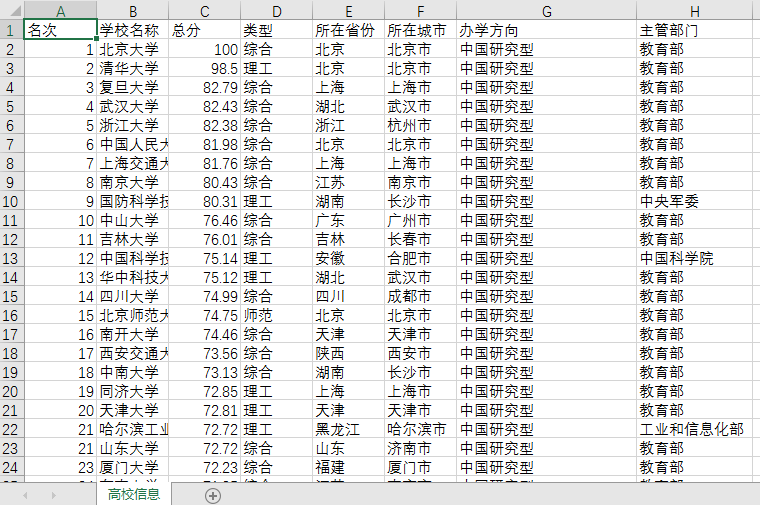Click the score cell 80.31

click(205, 201)
